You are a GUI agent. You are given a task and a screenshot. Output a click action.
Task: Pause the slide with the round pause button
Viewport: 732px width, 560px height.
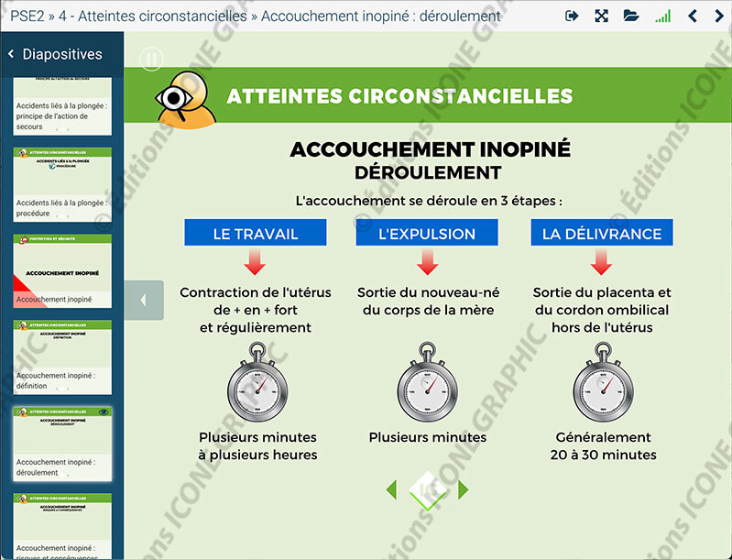tap(151, 60)
